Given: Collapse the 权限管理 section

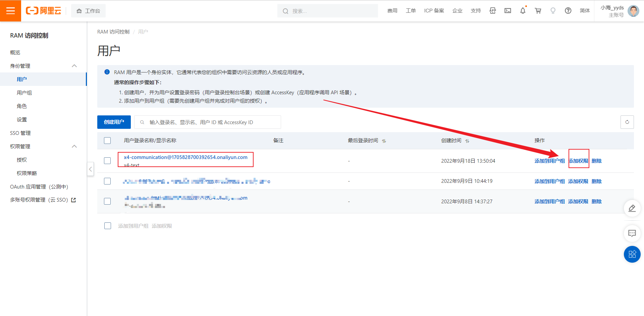Looking at the screenshot, I should click(74, 146).
